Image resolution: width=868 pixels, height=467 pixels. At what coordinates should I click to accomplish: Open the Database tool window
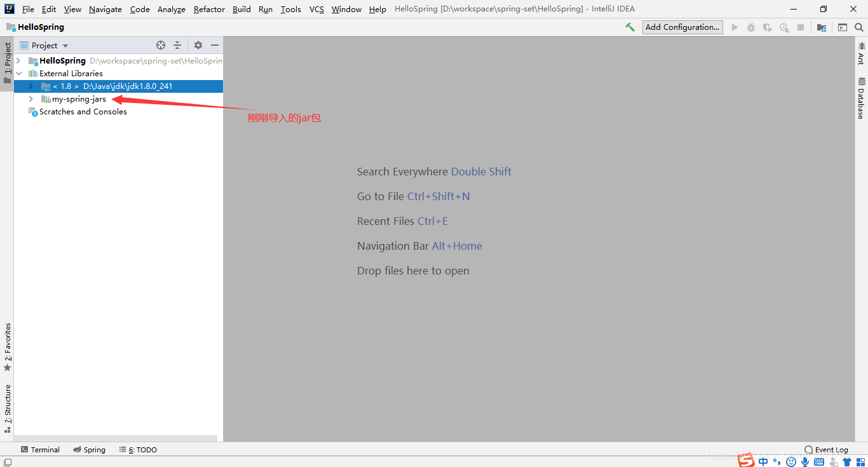coord(862,98)
